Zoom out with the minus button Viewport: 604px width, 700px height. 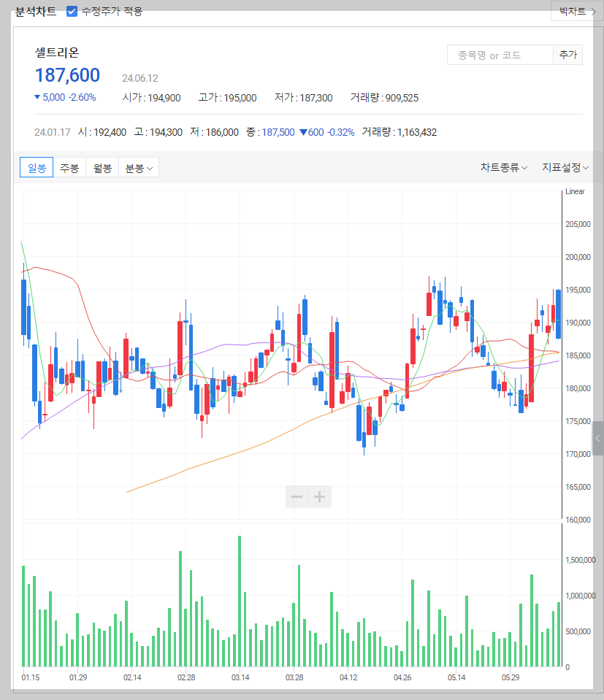click(297, 496)
